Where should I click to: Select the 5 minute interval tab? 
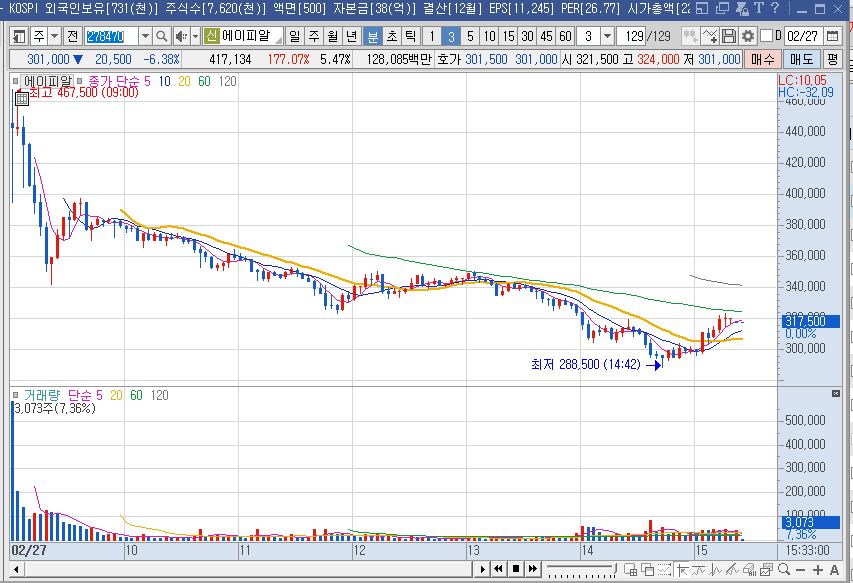[x=470, y=36]
